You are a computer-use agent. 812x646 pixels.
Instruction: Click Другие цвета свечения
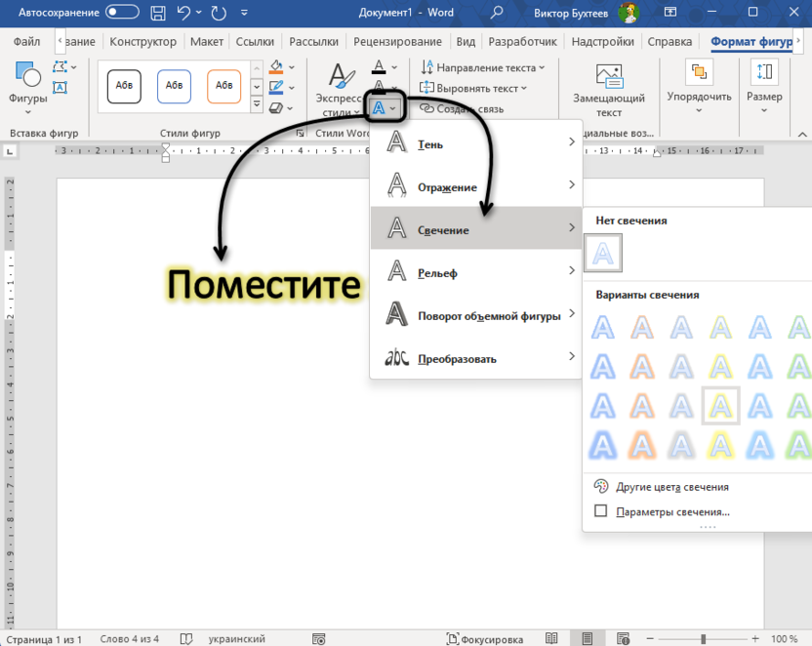point(671,487)
